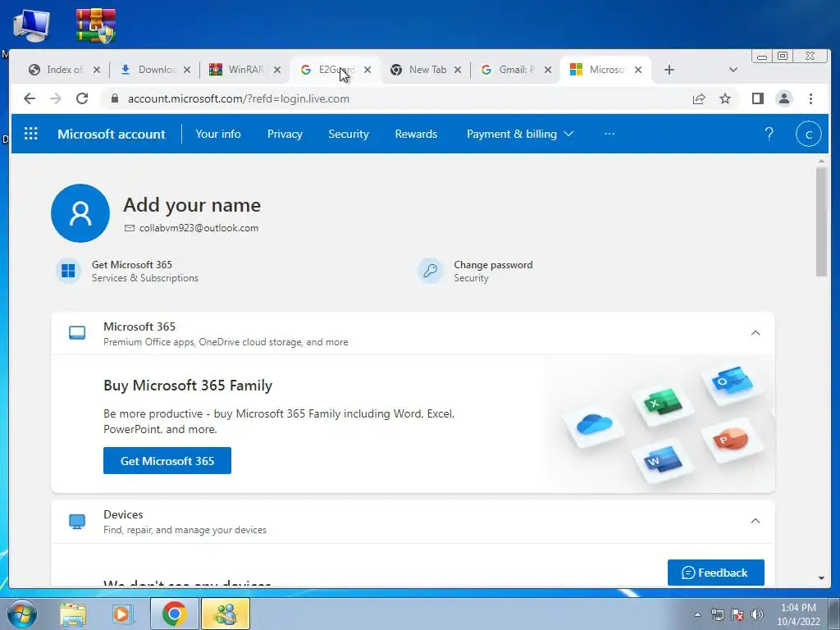840x630 pixels.
Task: Open the Rewards nav item
Action: [x=416, y=134]
